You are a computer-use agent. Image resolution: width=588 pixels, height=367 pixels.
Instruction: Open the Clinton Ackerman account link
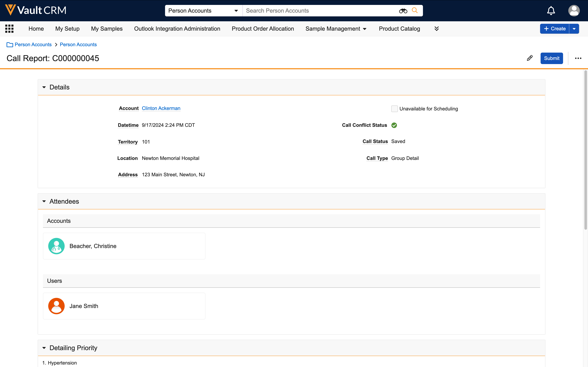[161, 108]
